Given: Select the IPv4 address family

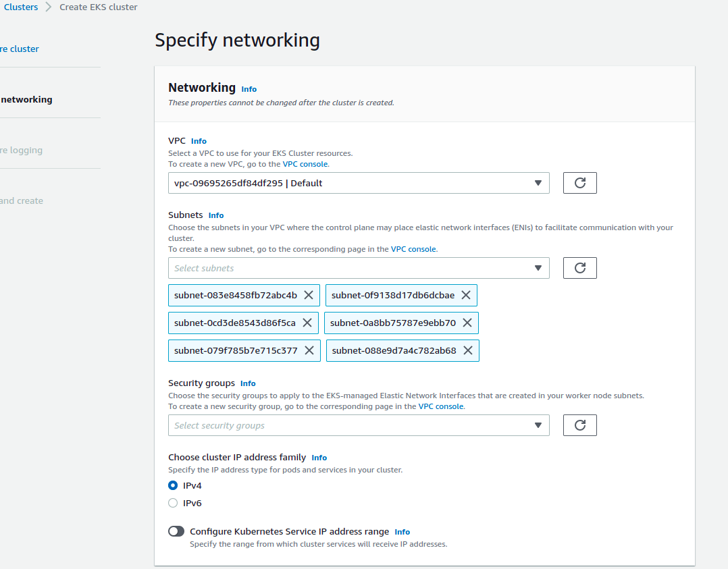Looking at the screenshot, I should click(174, 485).
